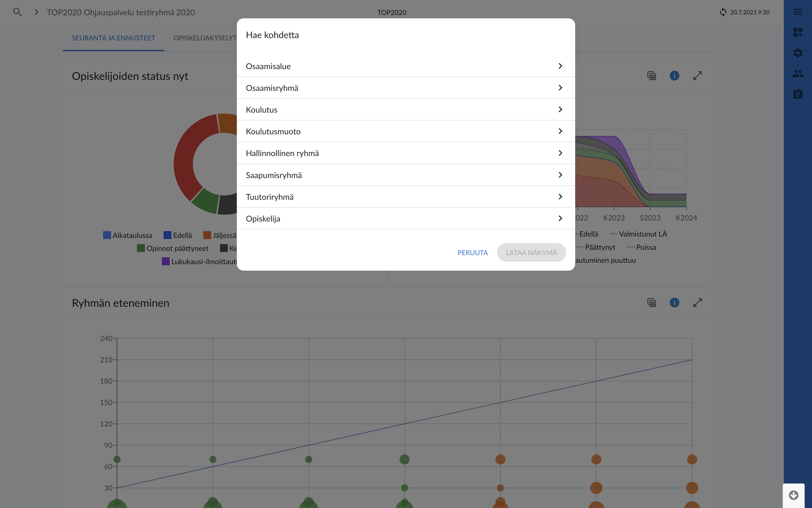Viewport: 812px width, 508px height.
Task: Open the hamburger menu in the sidebar
Action: (798, 12)
